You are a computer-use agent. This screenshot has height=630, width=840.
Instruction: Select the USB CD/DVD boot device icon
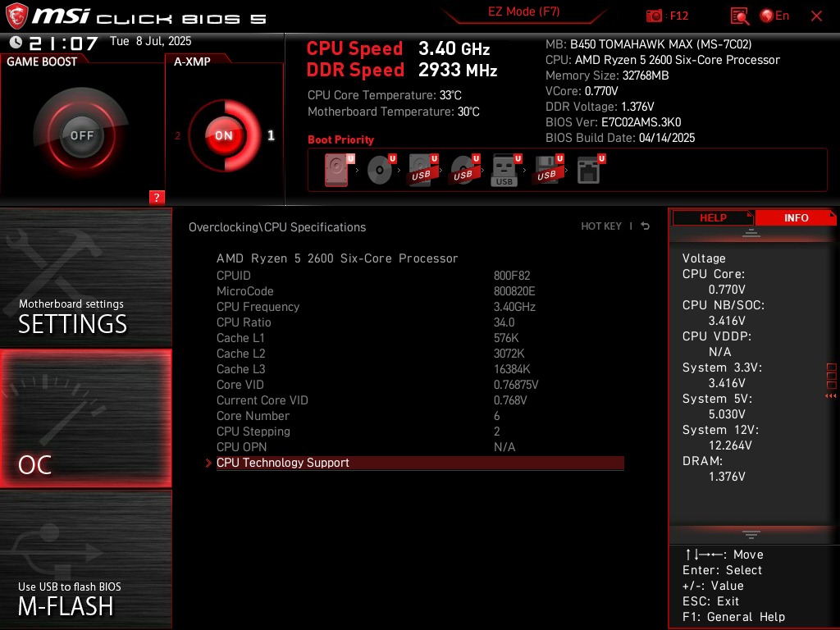(x=464, y=170)
